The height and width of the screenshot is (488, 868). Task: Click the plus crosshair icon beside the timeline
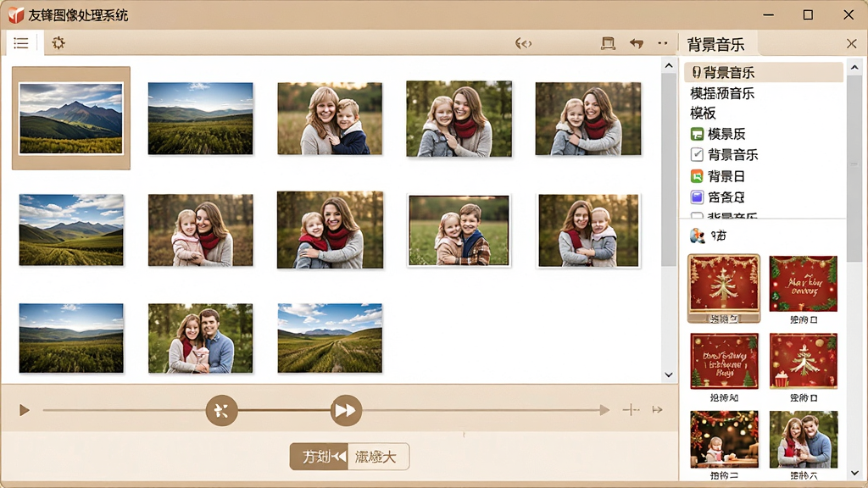[631, 409]
